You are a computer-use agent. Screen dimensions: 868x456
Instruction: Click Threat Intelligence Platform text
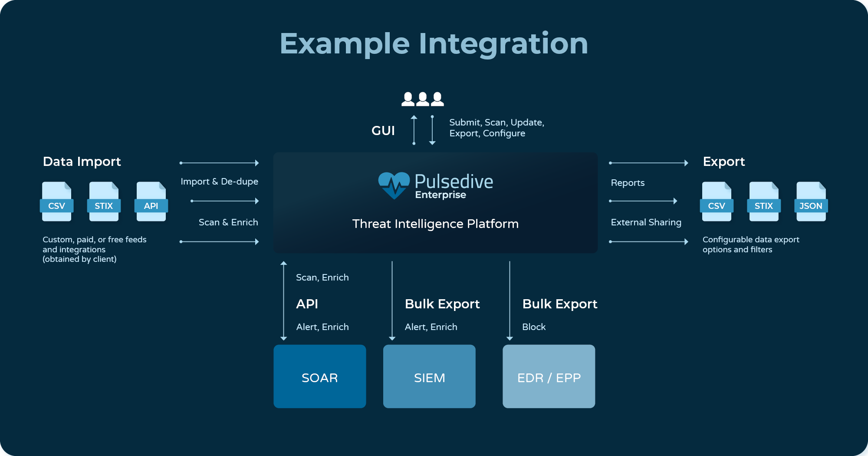(435, 224)
